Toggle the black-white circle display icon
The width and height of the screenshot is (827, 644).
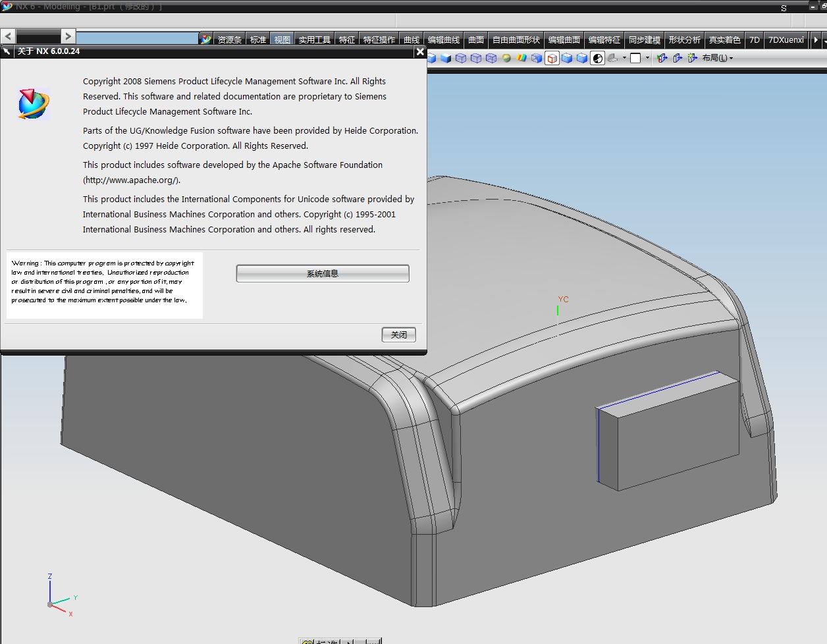597,58
